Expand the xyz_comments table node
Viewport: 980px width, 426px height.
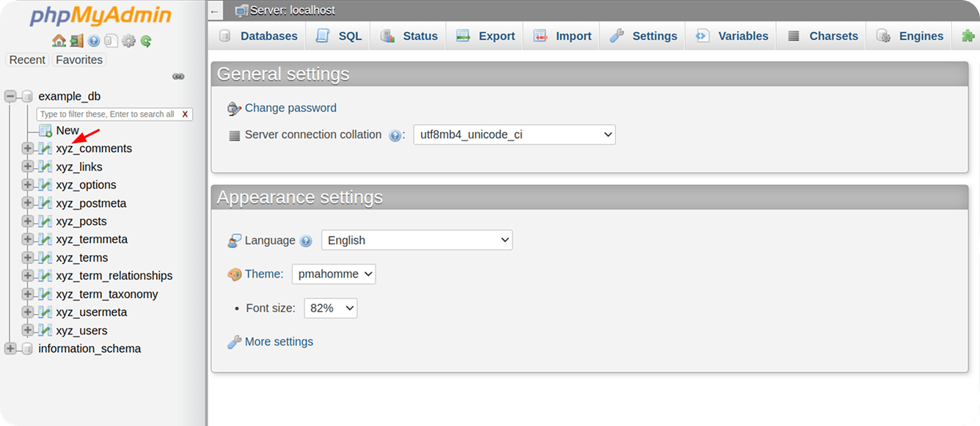[28, 148]
